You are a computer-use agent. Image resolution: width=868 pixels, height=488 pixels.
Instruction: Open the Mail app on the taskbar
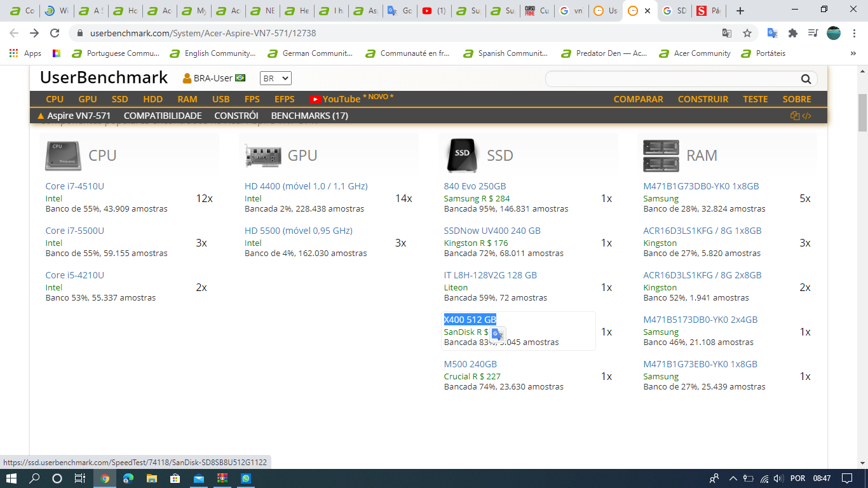click(x=199, y=478)
